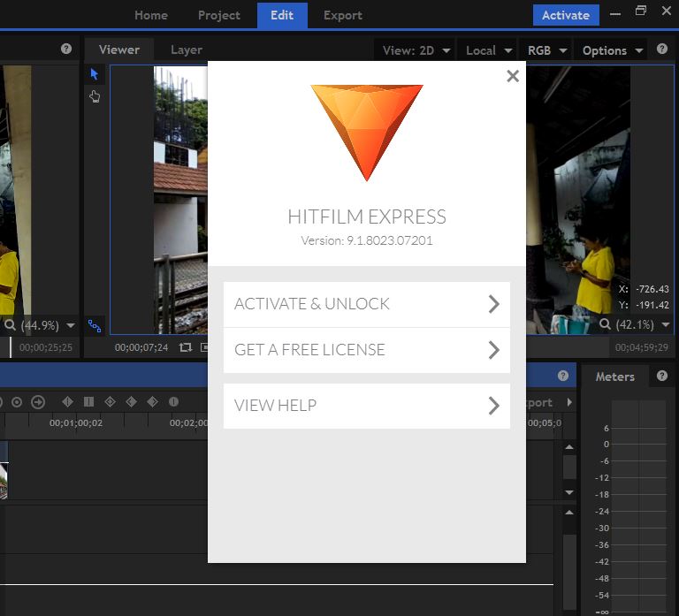Switch to the Layer tab

point(187,49)
